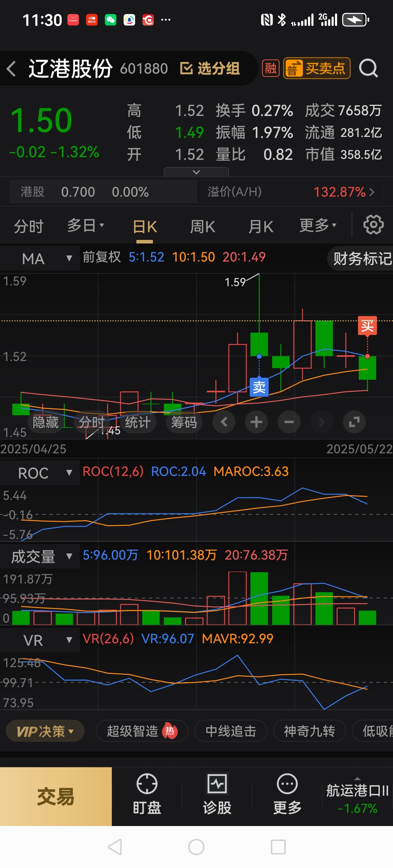Open 溢价(A/H) premium details chevron
Screen dimensions: 393x868
pos(371,192)
